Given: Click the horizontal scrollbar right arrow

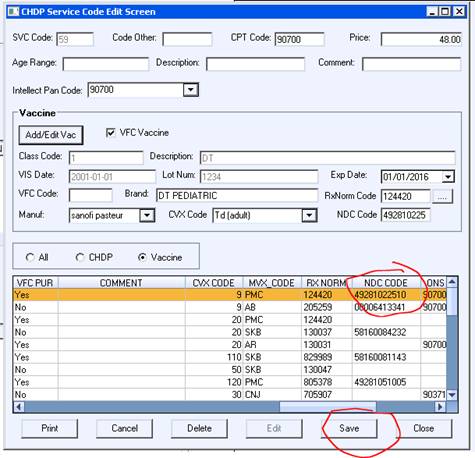Looking at the screenshot, I should [441, 407].
